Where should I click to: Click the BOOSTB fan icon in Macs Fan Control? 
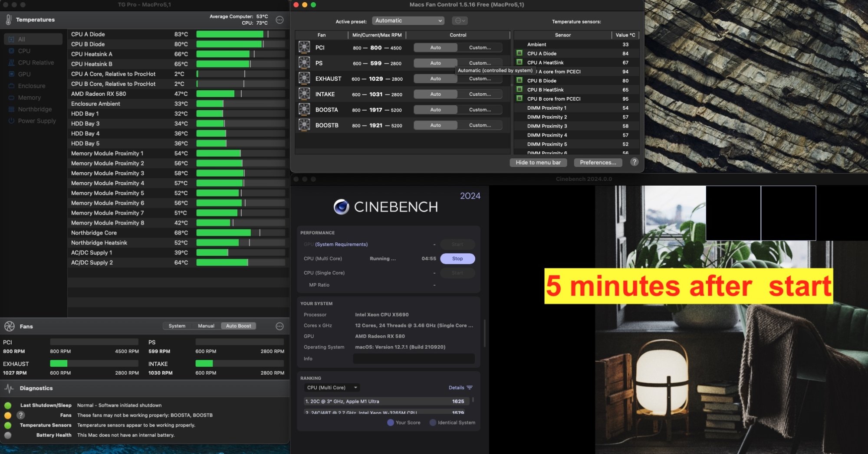(x=304, y=125)
